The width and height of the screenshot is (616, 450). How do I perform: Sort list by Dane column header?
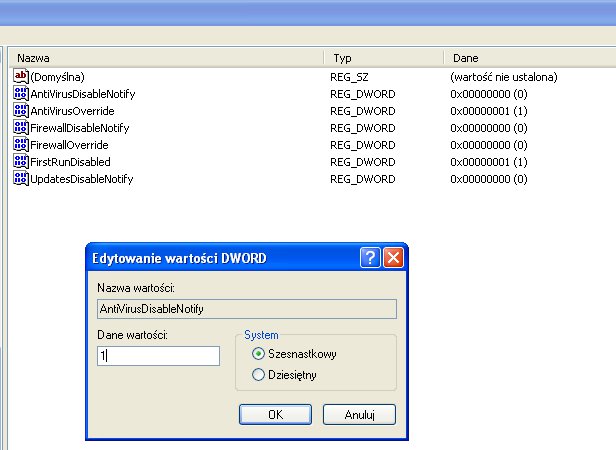click(530, 59)
